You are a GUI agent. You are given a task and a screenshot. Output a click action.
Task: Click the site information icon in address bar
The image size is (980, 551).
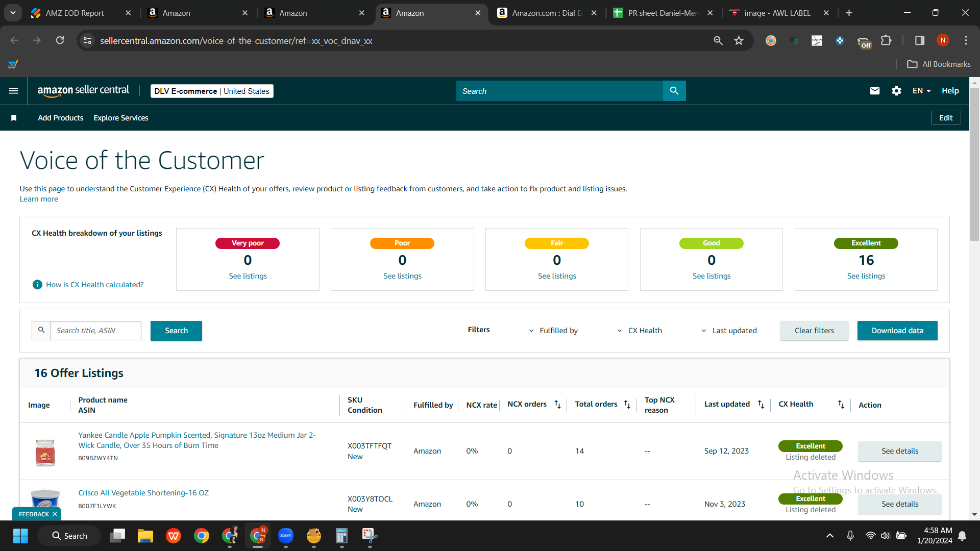coord(88,40)
